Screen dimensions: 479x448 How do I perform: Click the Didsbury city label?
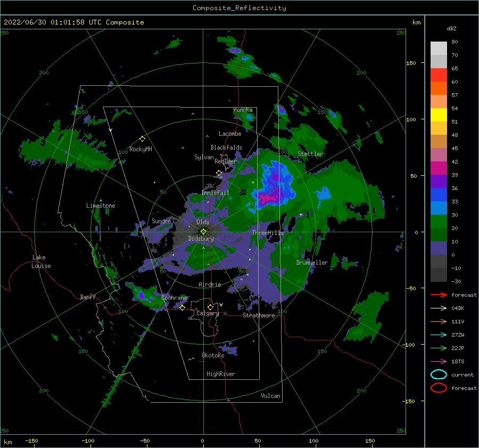[x=201, y=239]
